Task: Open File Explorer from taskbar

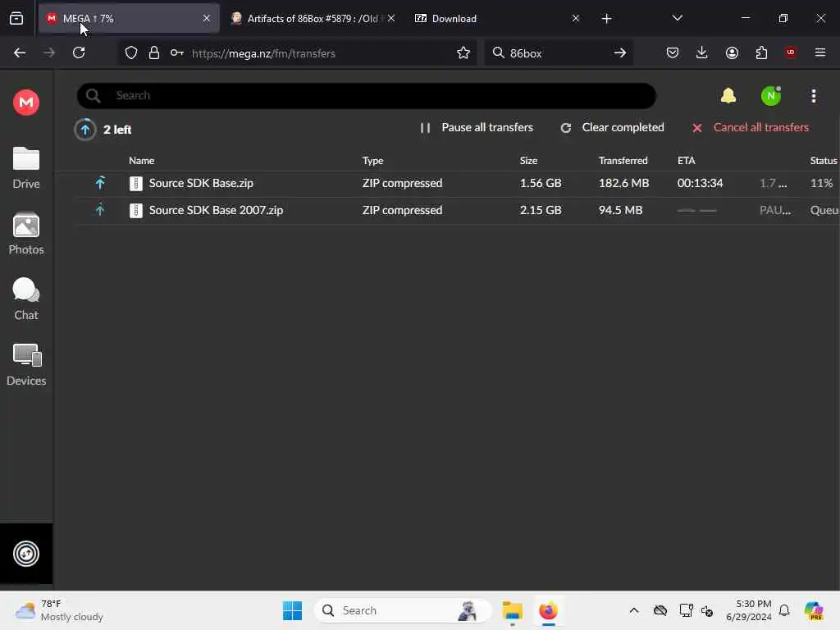Action: point(512,610)
